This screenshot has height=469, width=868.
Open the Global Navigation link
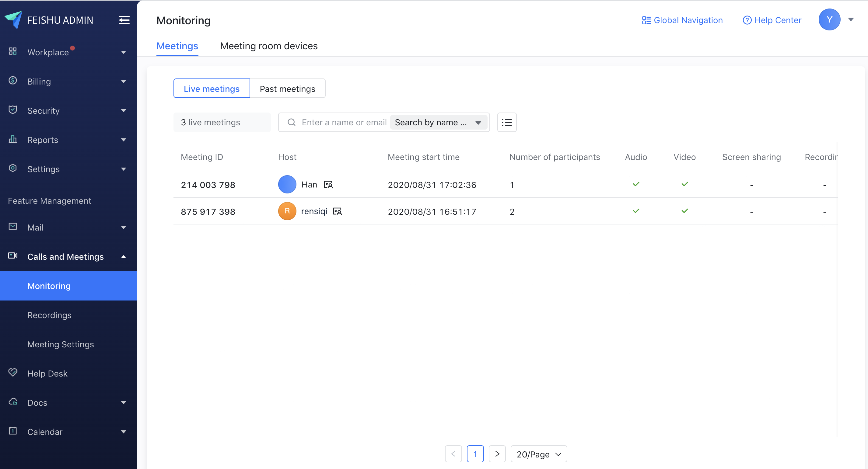pos(682,20)
